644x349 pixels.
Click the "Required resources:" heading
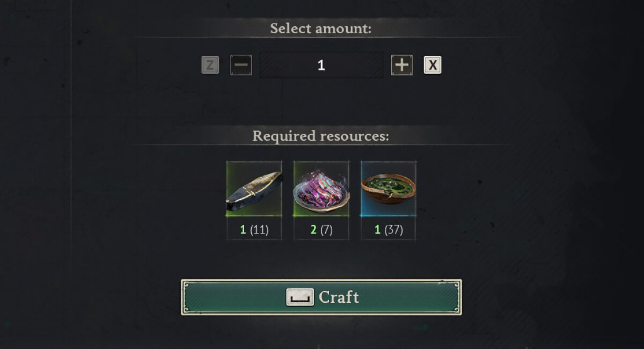click(321, 136)
